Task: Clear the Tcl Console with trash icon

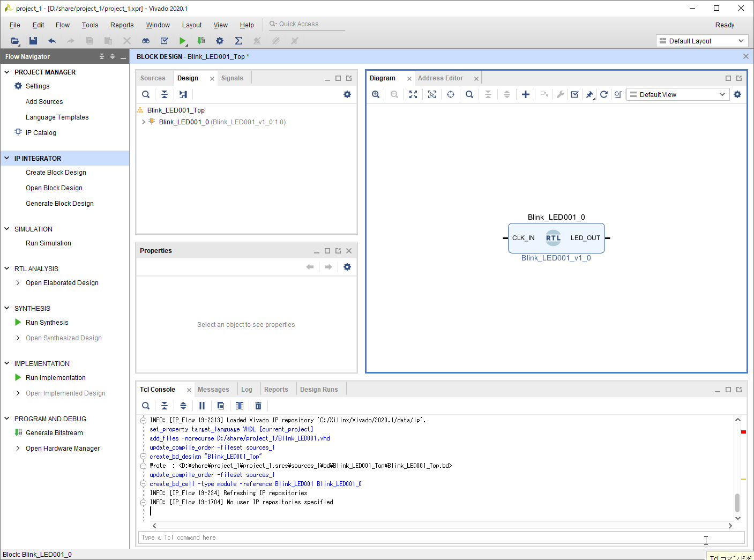Action: 258,406
